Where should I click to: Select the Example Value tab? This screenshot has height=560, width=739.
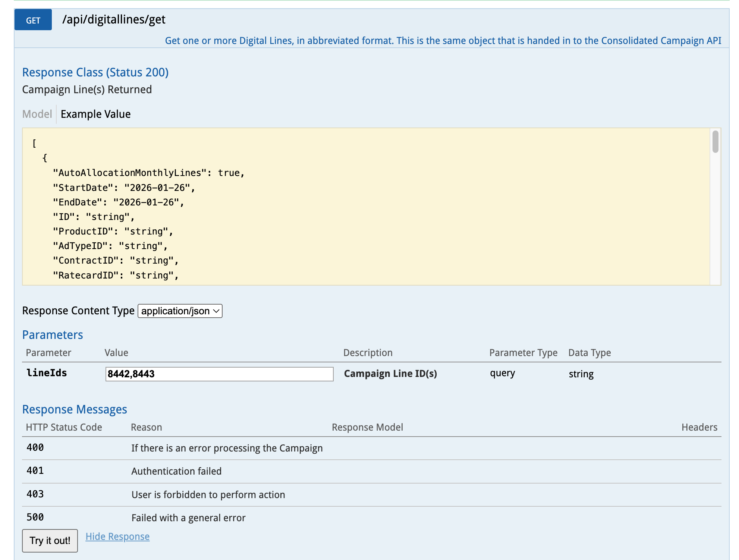coord(95,114)
